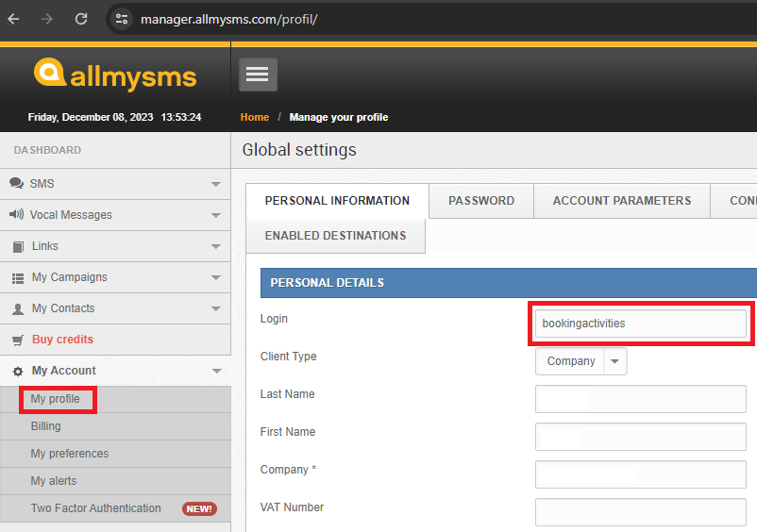
Task: Click the NEW! badge next to Two Factor Authentication
Action: (199, 508)
